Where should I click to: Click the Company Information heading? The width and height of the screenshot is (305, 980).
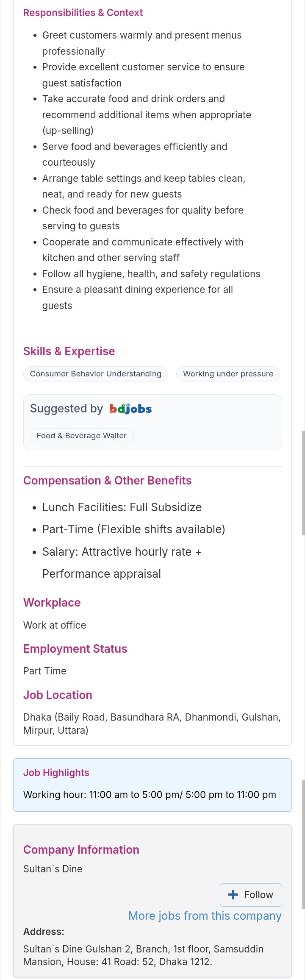click(x=81, y=850)
